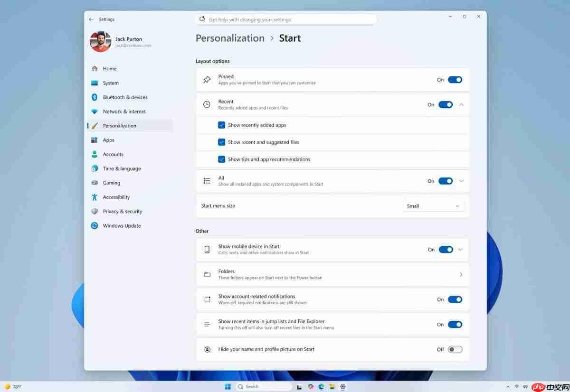Click icon beside Show account-related notifications
The image size is (570, 392).
[x=207, y=299]
